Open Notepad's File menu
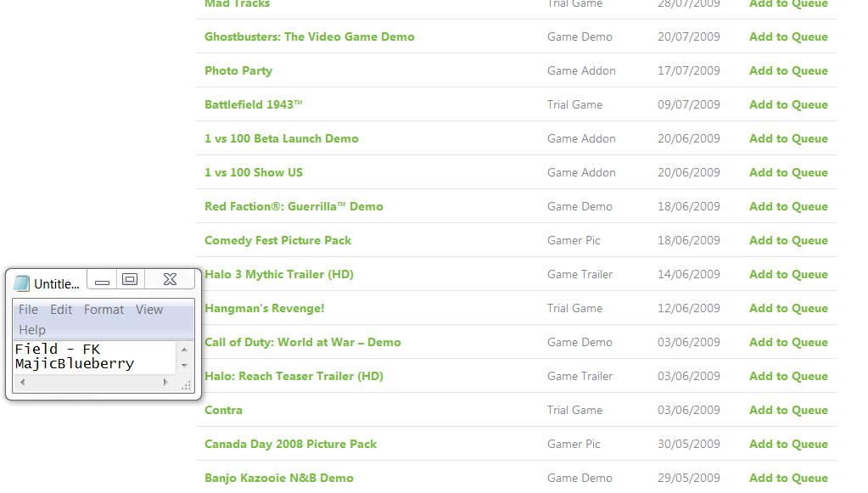Screen dimensions: 868x493 (x=28, y=310)
